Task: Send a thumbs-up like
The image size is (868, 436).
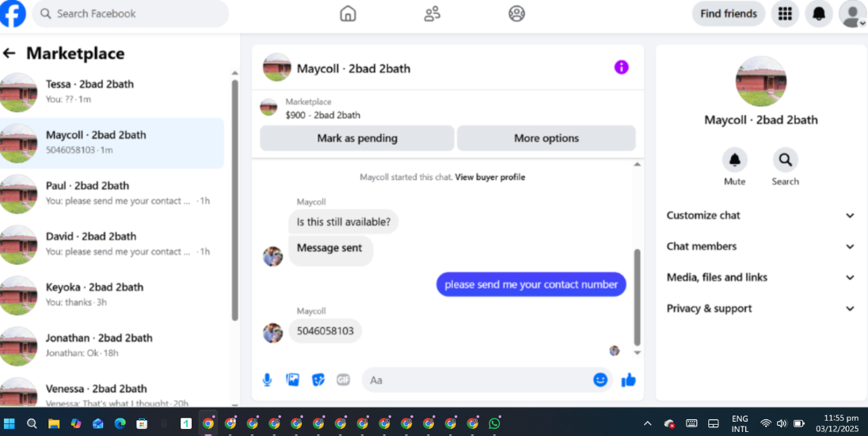Action: point(628,380)
